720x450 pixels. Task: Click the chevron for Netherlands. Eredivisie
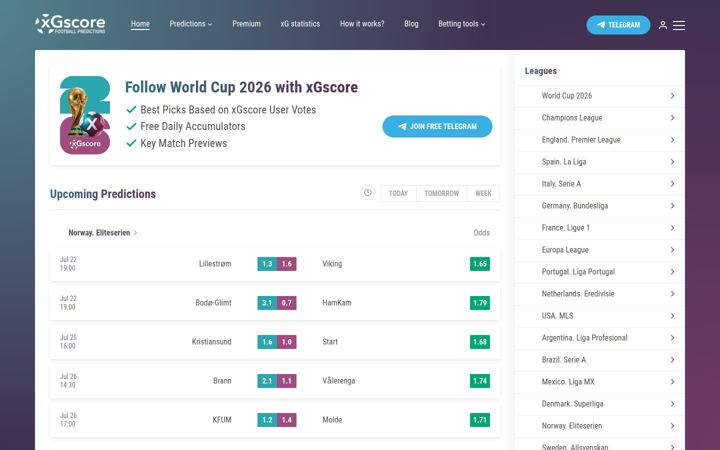click(x=672, y=294)
